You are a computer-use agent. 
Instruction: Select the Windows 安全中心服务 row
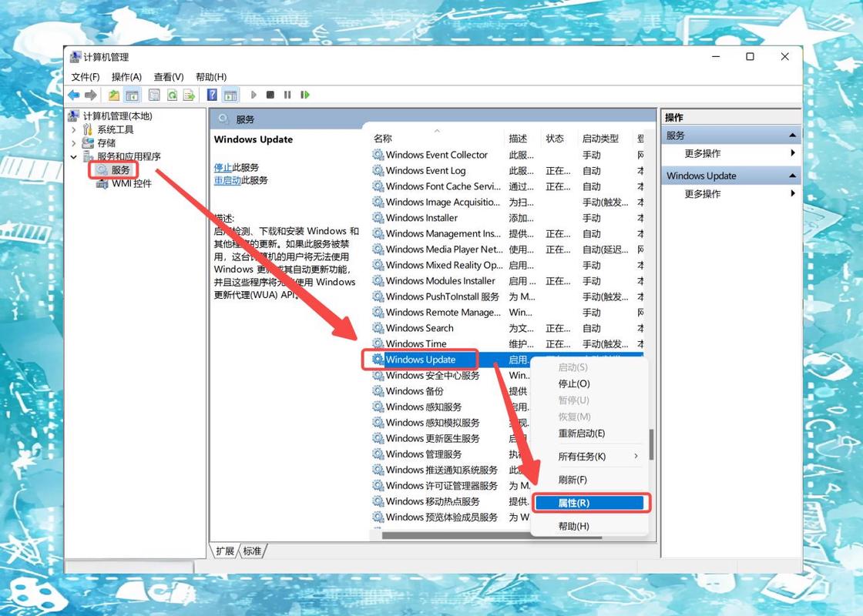tap(452, 376)
